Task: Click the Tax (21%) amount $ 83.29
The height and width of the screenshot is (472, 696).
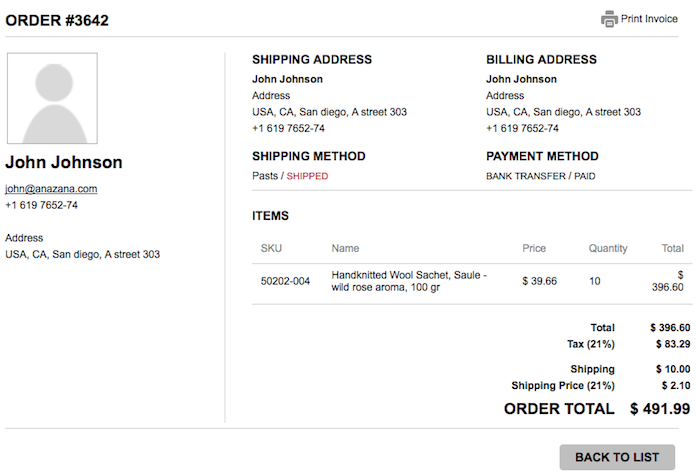Action: coord(673,344)
